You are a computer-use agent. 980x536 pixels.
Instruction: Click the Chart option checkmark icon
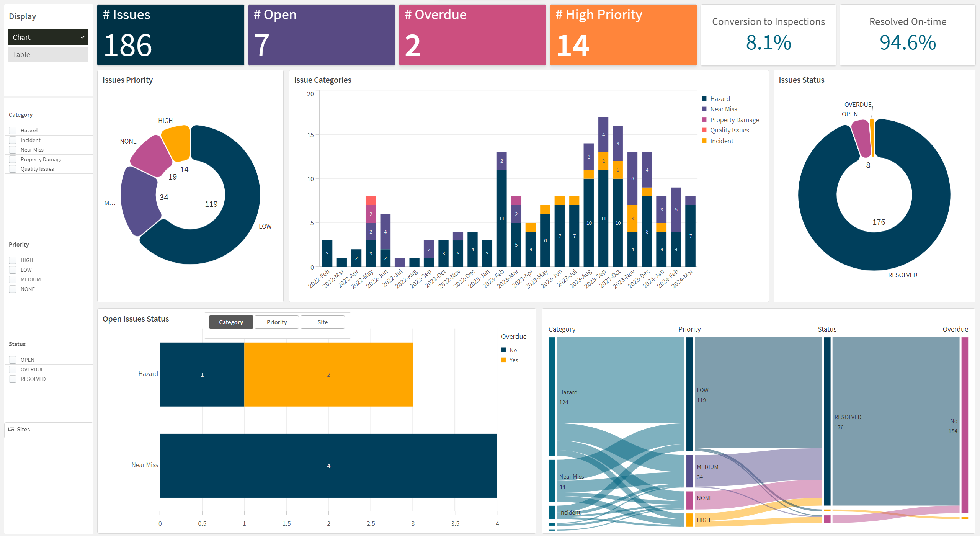coord(82,38)
